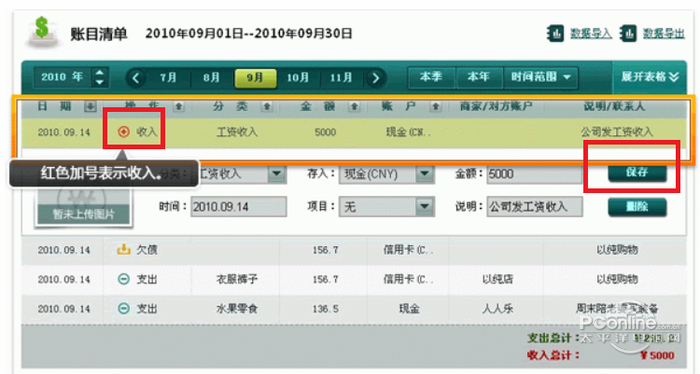The width and height of the screenshot is (700, 374).
Task: Click the 保存 save button
Action: pos(637,172)
